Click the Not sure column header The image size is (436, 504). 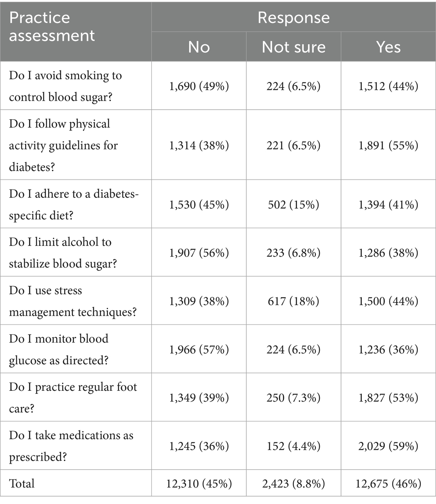click(294, 46)
